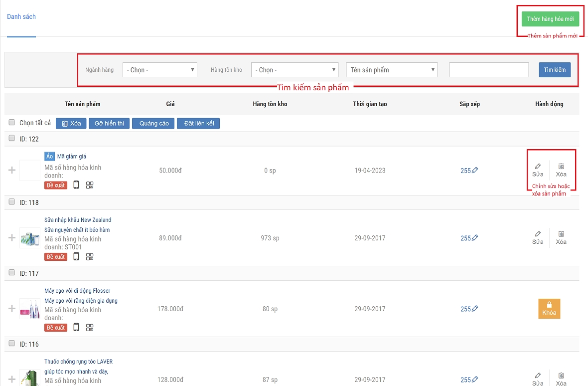Screen dimensions: 588x386
Task: Switch to the Danh sách tab
Action: tap(21, 17)
